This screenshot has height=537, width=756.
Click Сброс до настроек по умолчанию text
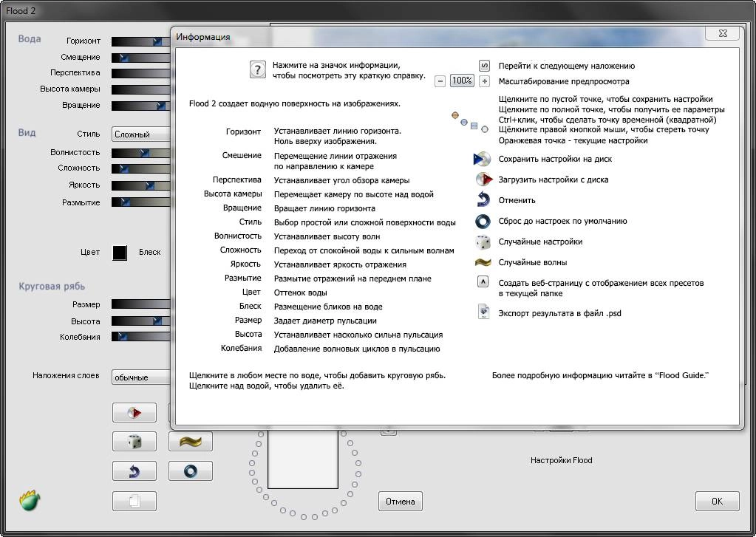point(562,222)
